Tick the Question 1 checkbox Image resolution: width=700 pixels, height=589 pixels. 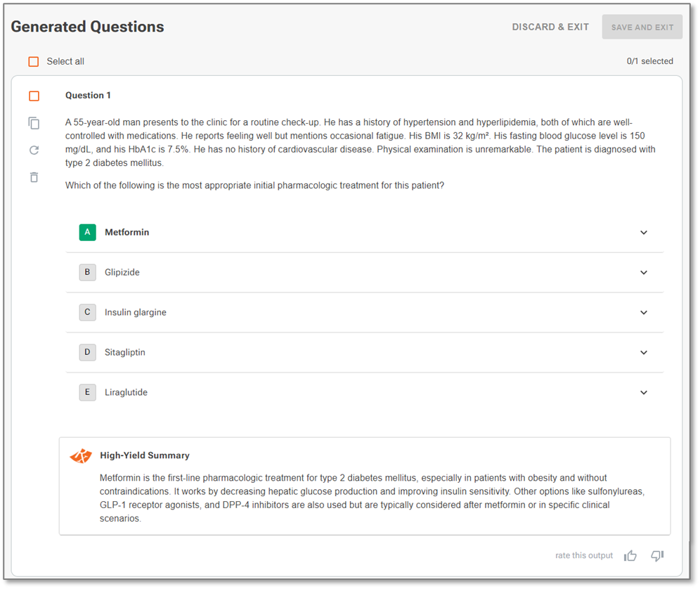click(34, 96)
